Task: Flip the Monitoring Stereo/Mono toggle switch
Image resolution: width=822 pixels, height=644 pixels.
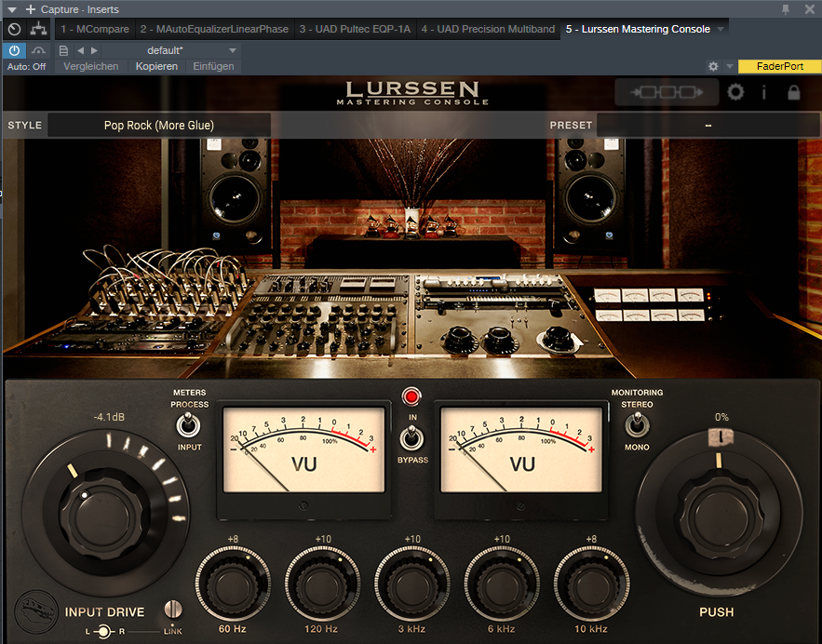Action: (637, 424)
